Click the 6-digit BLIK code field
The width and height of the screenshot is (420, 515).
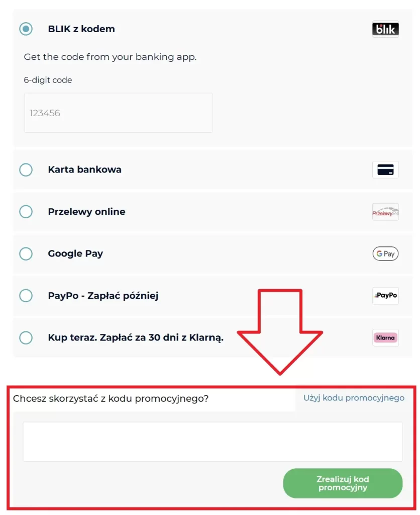[118, 113]
